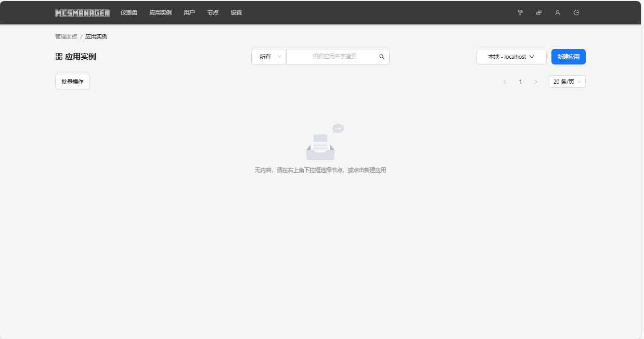Open the user profile icon
This screenshot has height=339, width=644.
click(x=558, y=12)
